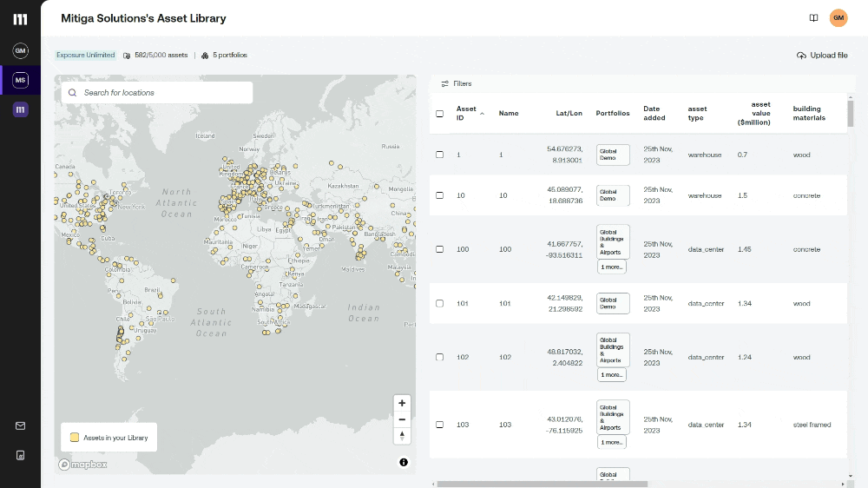Toggle the select-all assets checkbox

click(x=439, y=114)
